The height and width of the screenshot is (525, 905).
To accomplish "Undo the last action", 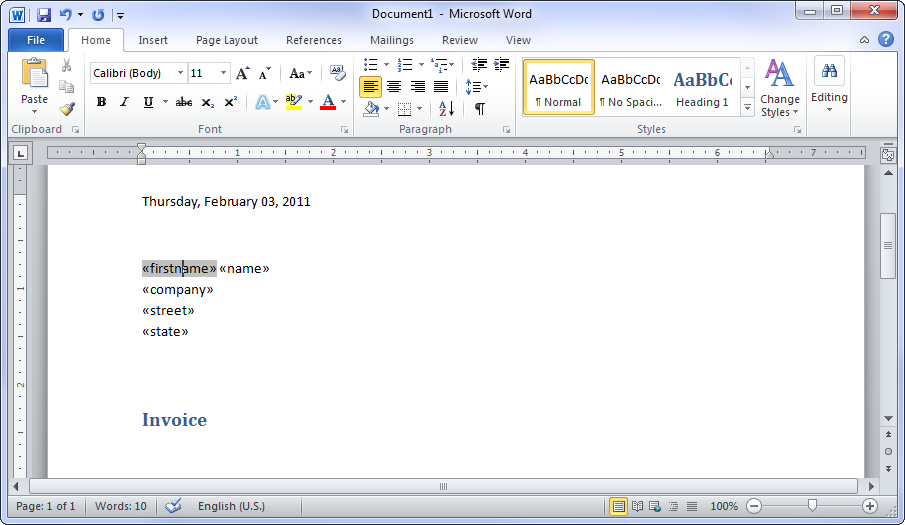I will click(65, 15).
